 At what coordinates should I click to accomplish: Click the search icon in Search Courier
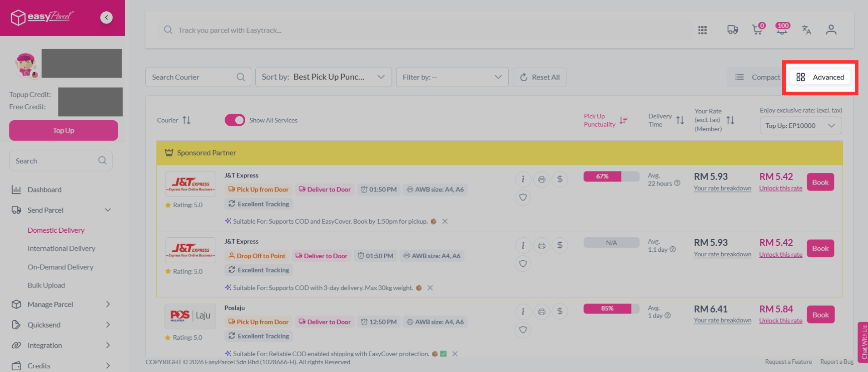(x=241, y=77)
